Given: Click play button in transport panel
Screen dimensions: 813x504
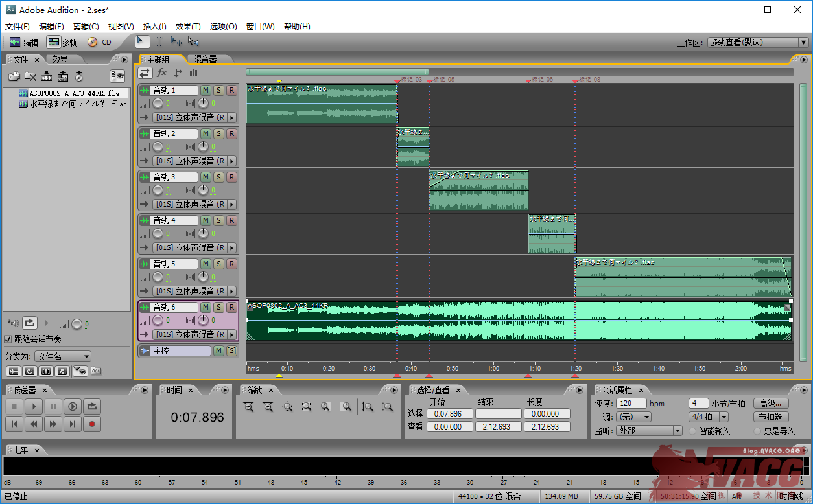Looking at the screenshot, I should (34, 407).
